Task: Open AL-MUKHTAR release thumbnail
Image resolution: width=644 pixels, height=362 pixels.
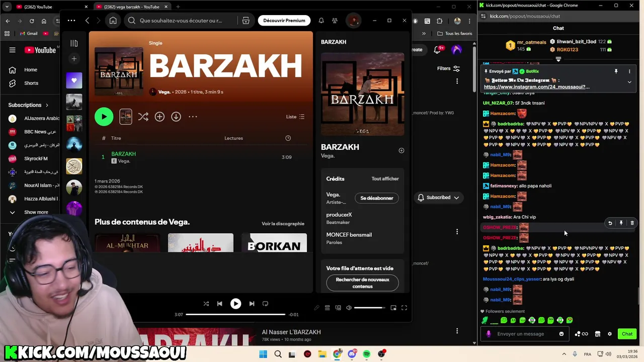Action: (x=127, y=243)
